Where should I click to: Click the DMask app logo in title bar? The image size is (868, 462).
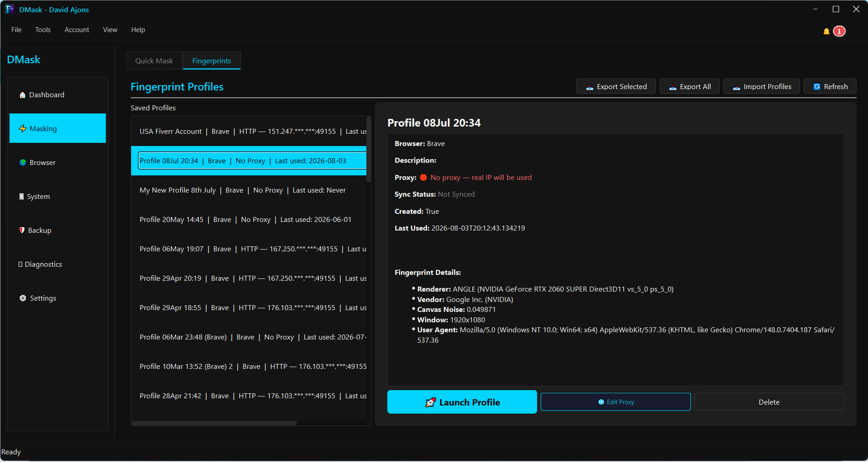pyautogui.click(x=9, y=9)
